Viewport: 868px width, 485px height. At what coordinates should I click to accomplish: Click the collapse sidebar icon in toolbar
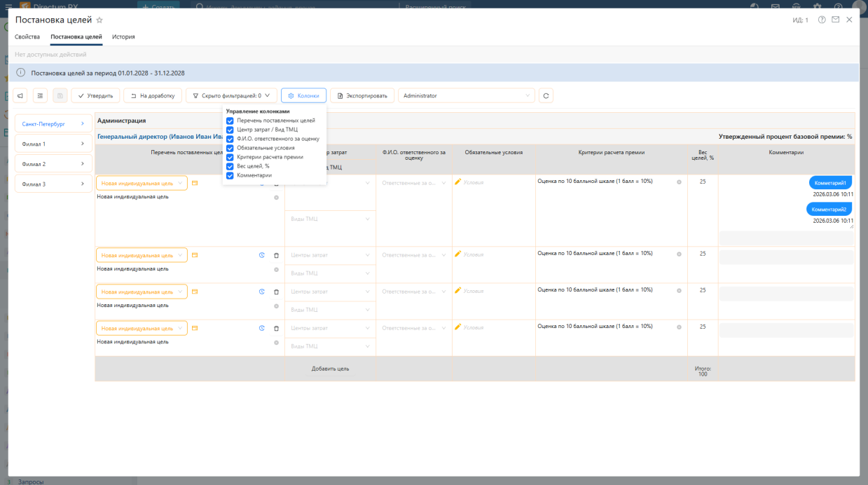tap(21, 95)
